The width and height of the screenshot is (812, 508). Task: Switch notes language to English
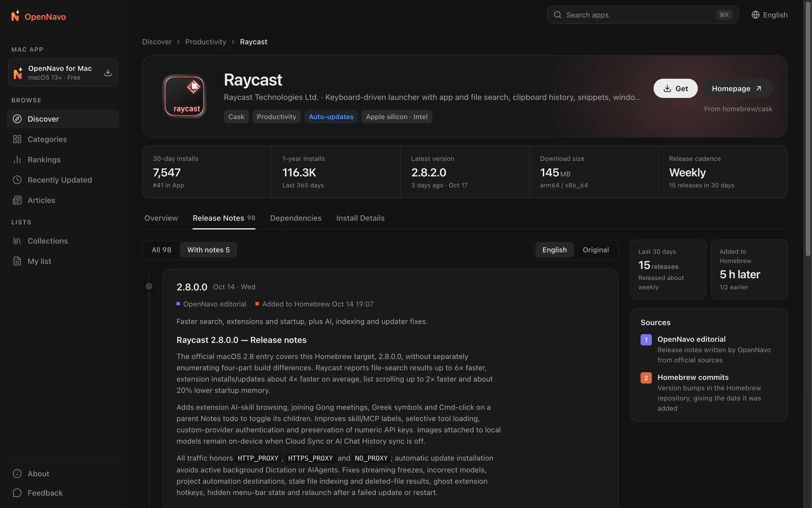554,250
